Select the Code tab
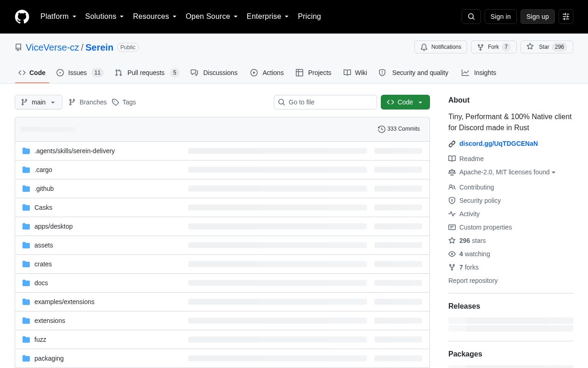The height and width of the screenshot is (368, 588). pyautogui.click(x=32, y=73)
